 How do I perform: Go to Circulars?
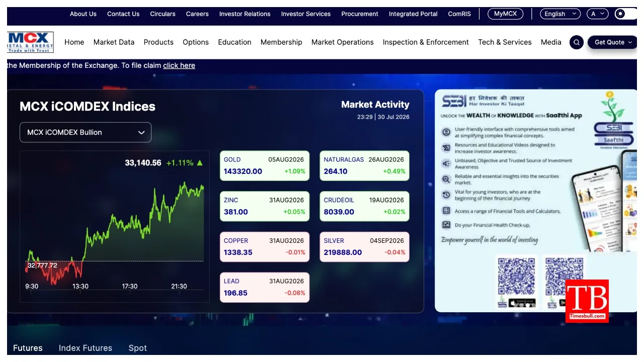click(x=163, y=14)
